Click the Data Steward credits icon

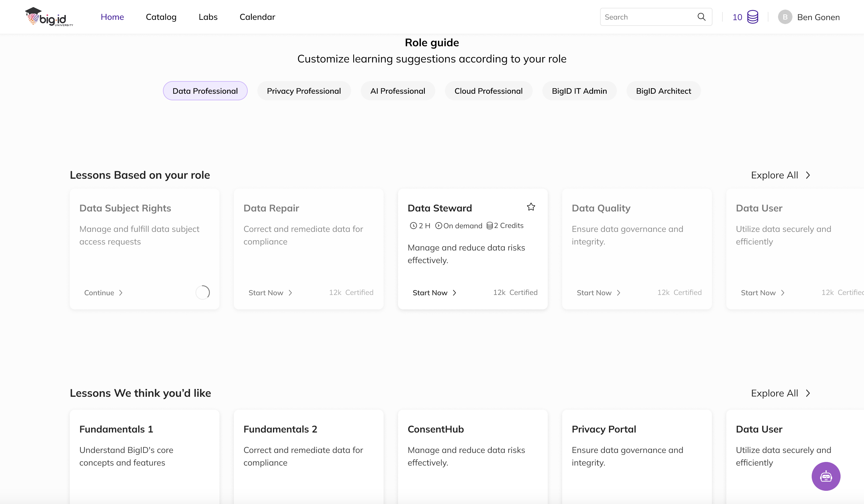(x=489, y=226)
